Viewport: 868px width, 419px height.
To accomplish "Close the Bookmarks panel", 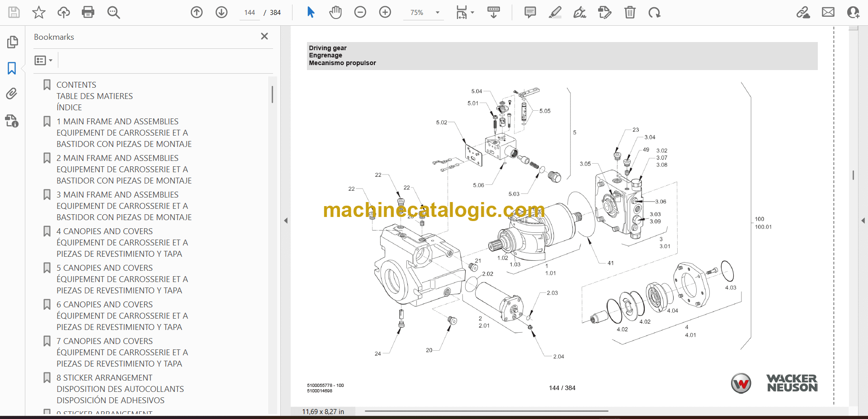I will [x=264, y=36].
